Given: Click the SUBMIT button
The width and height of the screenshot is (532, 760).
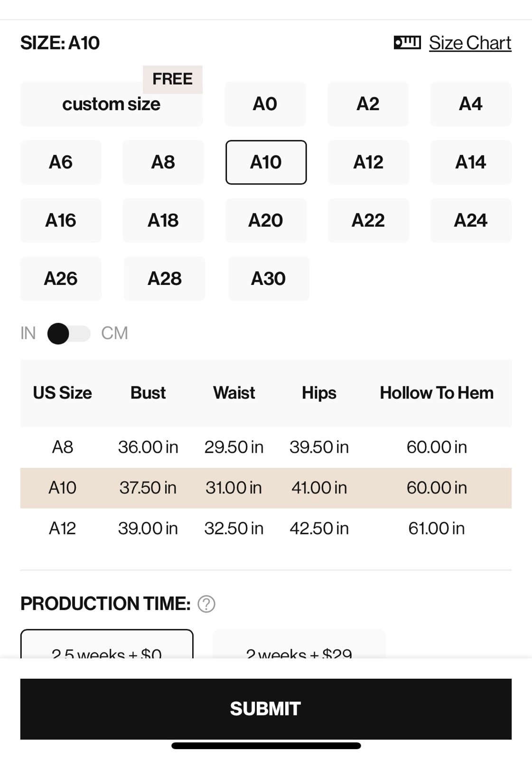Looking at the screenshot, I should click(266, 709).
